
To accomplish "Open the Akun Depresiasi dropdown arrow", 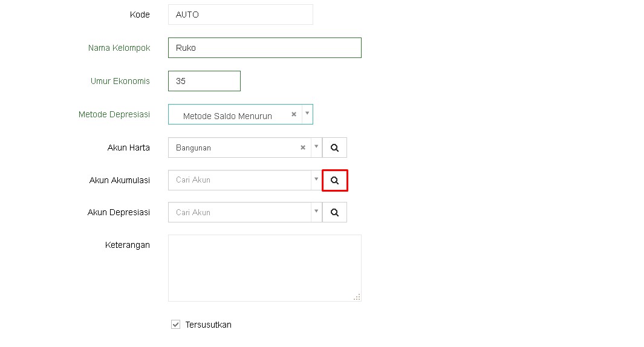I will pos(316,212).
